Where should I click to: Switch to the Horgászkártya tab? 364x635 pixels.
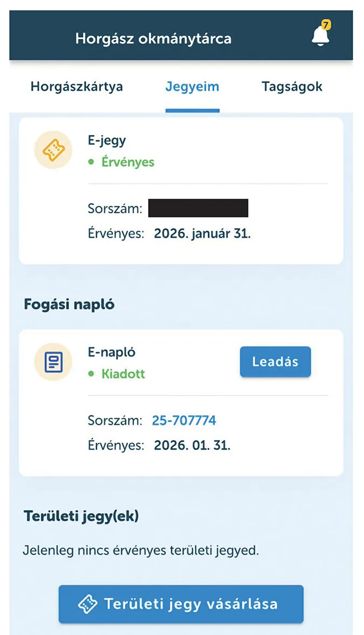[x=76, y=87]
